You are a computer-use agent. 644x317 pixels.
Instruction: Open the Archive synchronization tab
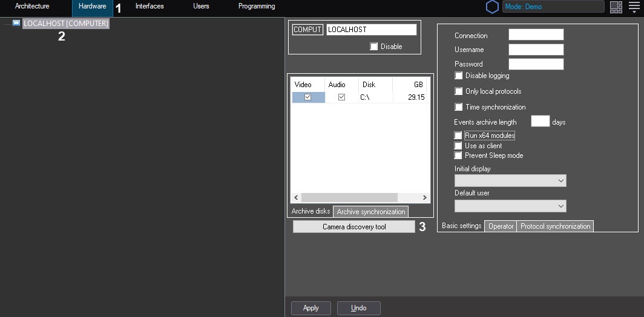pos(370,212)
